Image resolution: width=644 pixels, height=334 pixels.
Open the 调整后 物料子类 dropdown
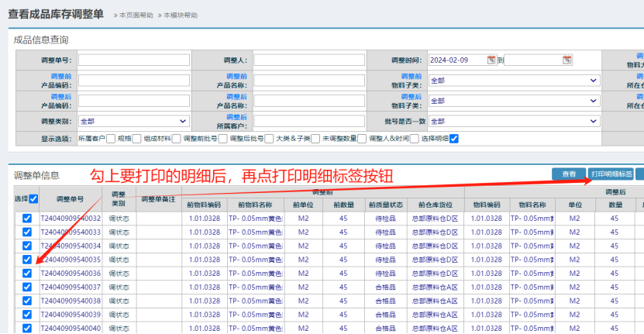click(514, 101)
